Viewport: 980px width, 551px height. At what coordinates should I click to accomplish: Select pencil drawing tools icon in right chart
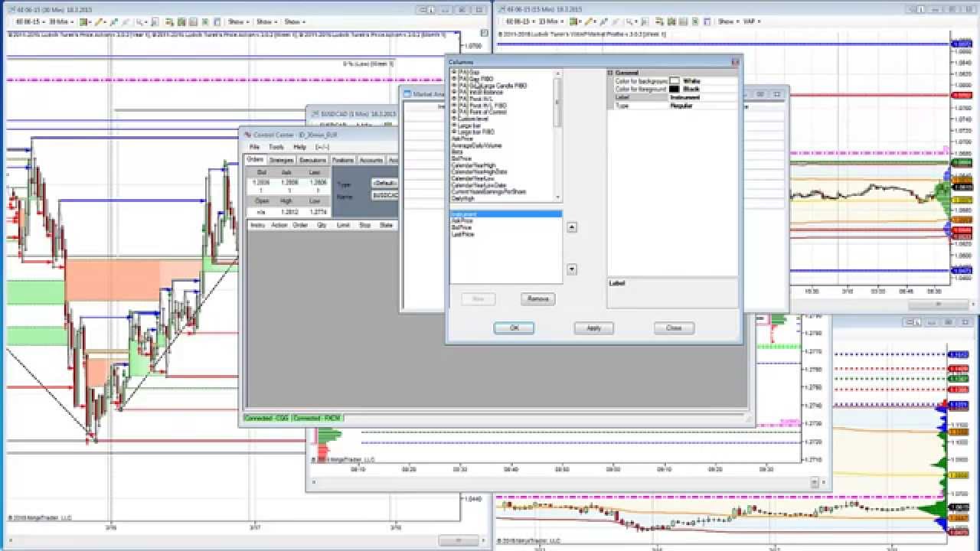tap(590, 21)
